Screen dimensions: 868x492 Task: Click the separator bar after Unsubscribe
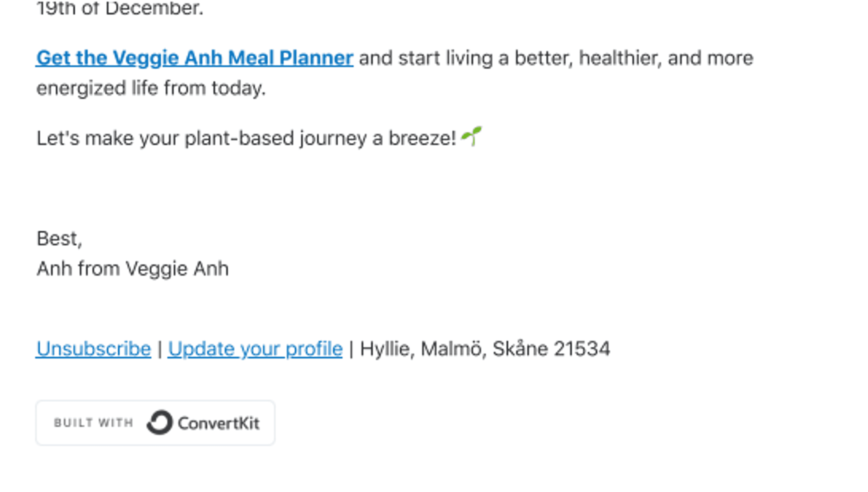[x=160, y=349]
